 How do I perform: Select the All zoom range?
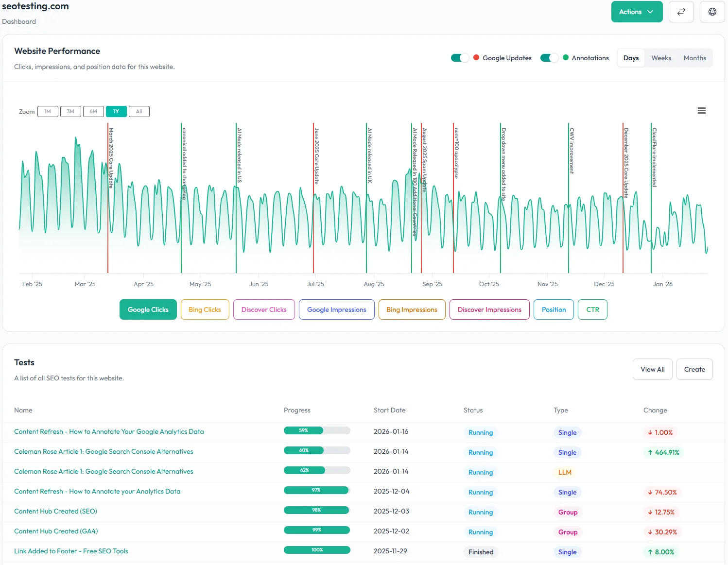click(139, 111)
